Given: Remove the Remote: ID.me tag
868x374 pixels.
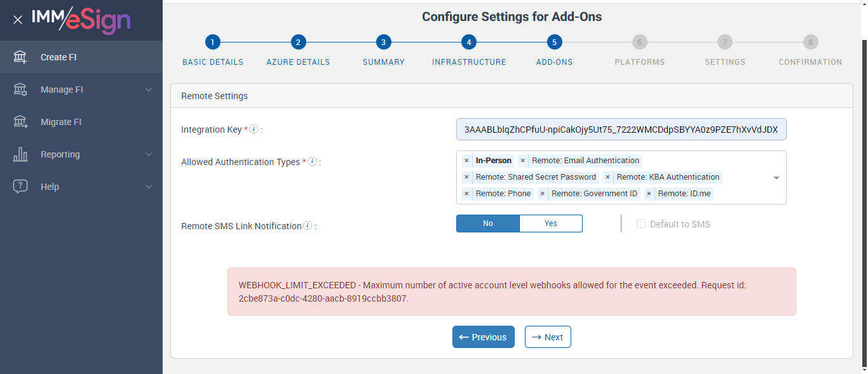Looking at the screenshot, I should point(649,194).
